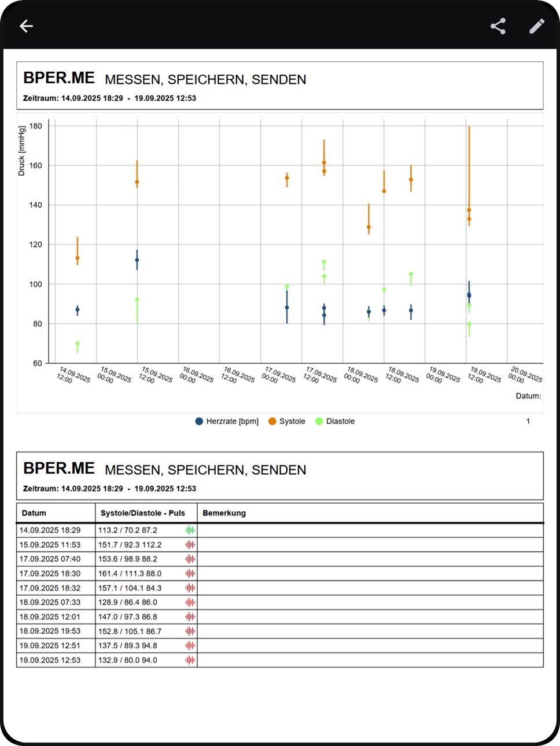Click the Druck [mmHg] axis label

[21, 152]
